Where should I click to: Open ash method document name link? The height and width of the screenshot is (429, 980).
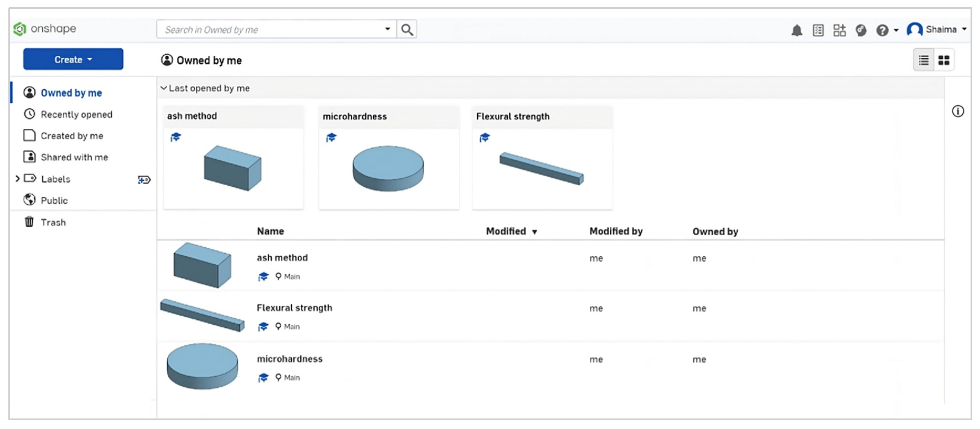click(x=282, y=258)
